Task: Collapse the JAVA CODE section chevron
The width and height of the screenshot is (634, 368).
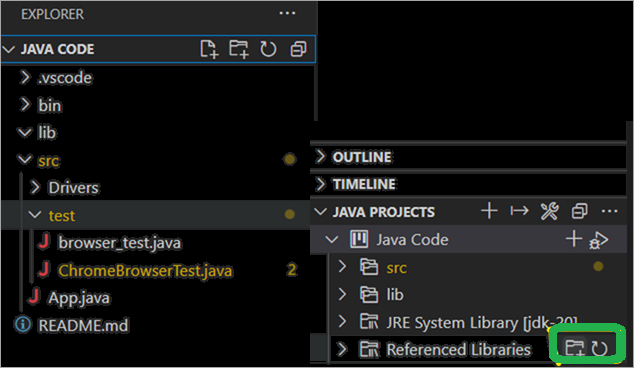Action: click(8, 49)
